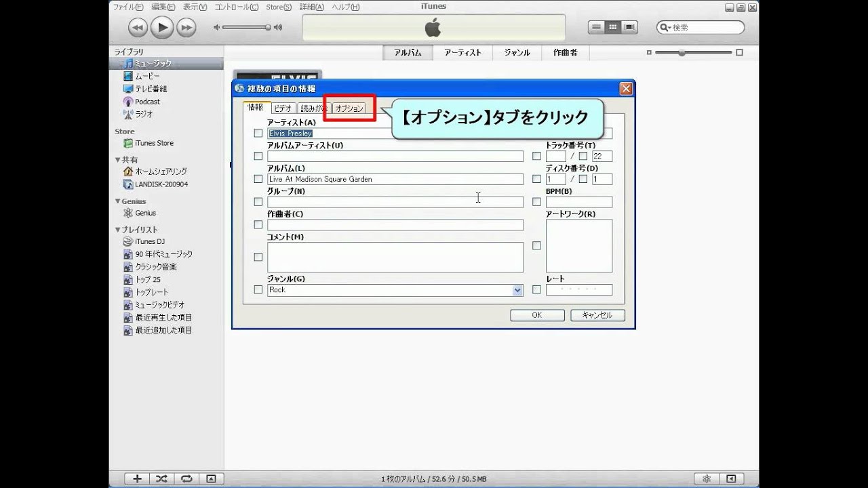868x488 pixels.
Task: Check the グループ(N) checkbox
Action: (x=258, y=202)
